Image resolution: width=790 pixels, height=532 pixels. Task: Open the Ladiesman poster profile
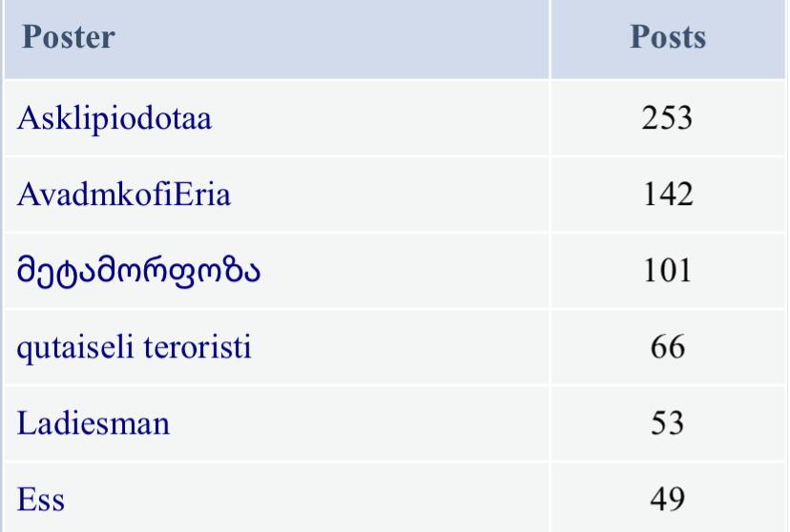[94, 422]
